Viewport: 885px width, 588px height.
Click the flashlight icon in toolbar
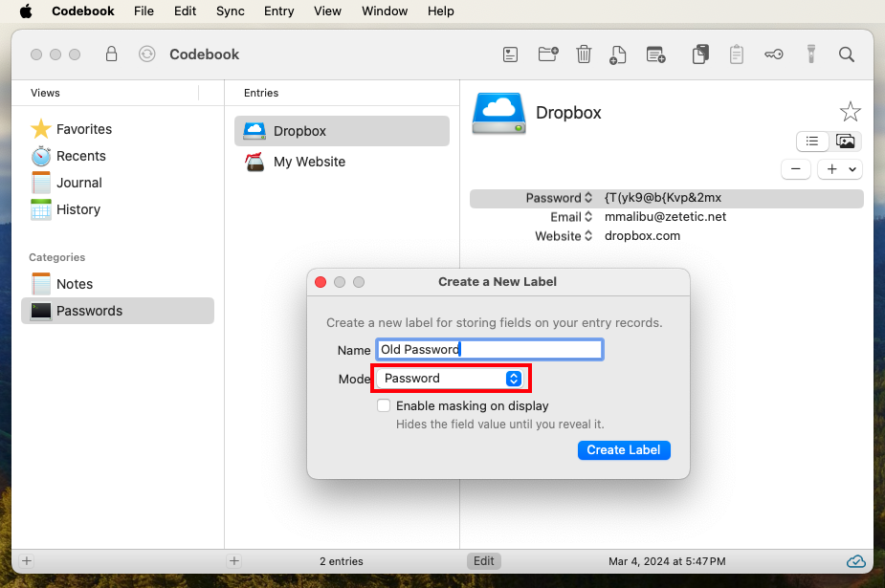811,54
